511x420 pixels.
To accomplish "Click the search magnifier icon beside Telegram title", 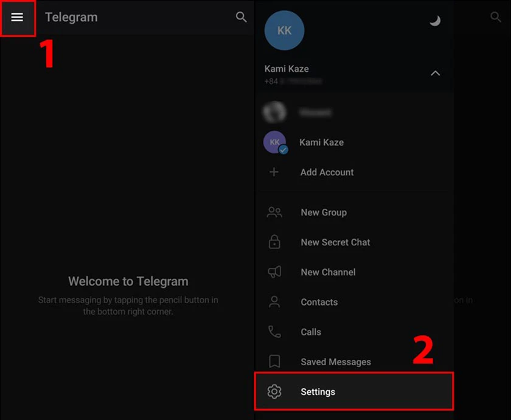I will point(242,17).
